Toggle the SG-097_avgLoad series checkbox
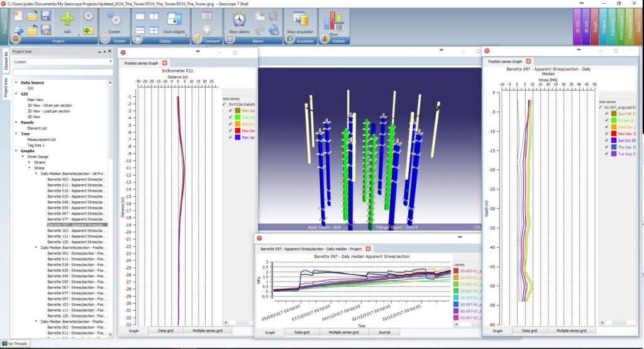 pyautogui.click(x=601, y=108)
